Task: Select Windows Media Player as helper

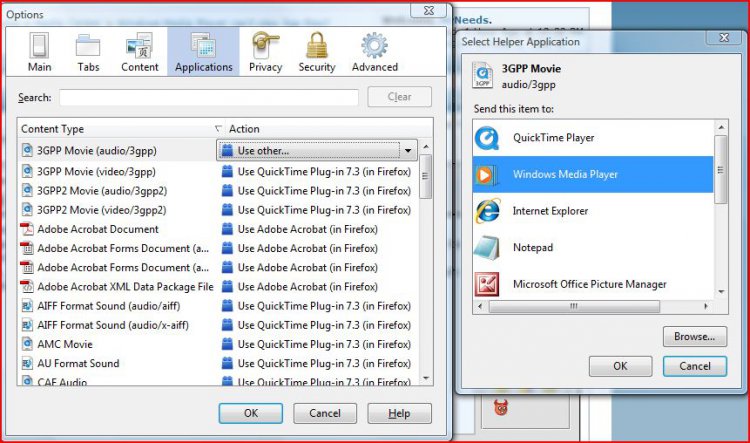Action: point(593,174)
